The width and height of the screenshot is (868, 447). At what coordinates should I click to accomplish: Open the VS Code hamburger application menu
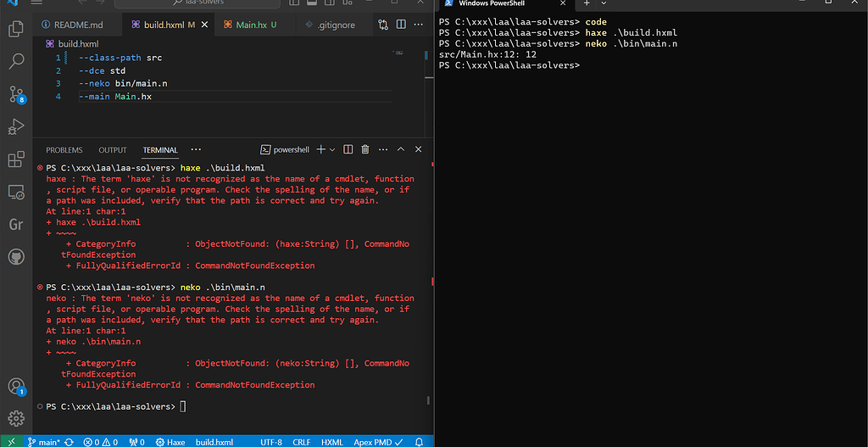click(36, 3)
